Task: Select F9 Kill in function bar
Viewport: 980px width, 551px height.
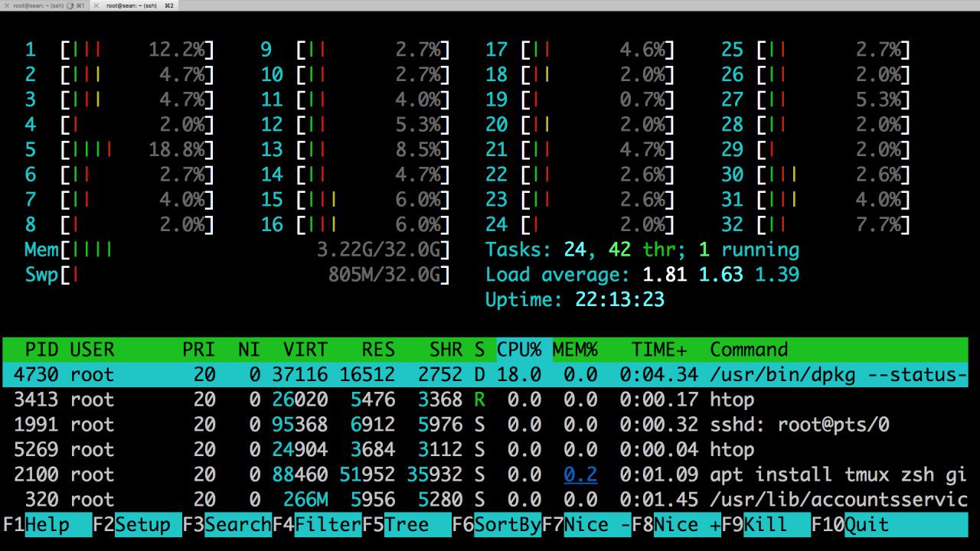Action: [766, 525]
